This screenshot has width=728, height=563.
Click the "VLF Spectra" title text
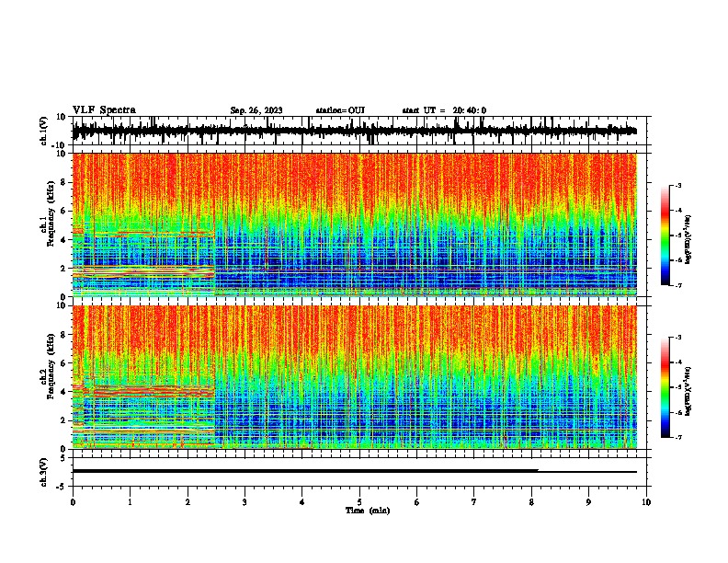coord(104,110)
